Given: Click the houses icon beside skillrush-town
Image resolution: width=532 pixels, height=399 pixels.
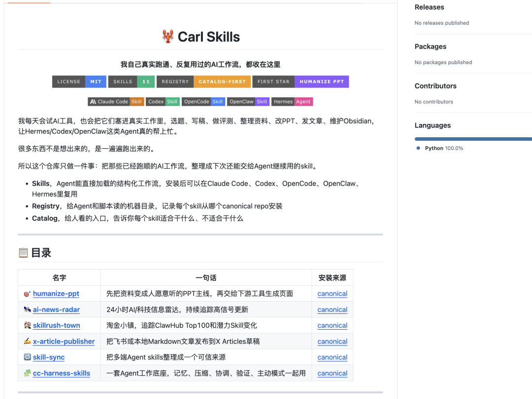Looking at the screenshot, I should (x=28, y=325).
